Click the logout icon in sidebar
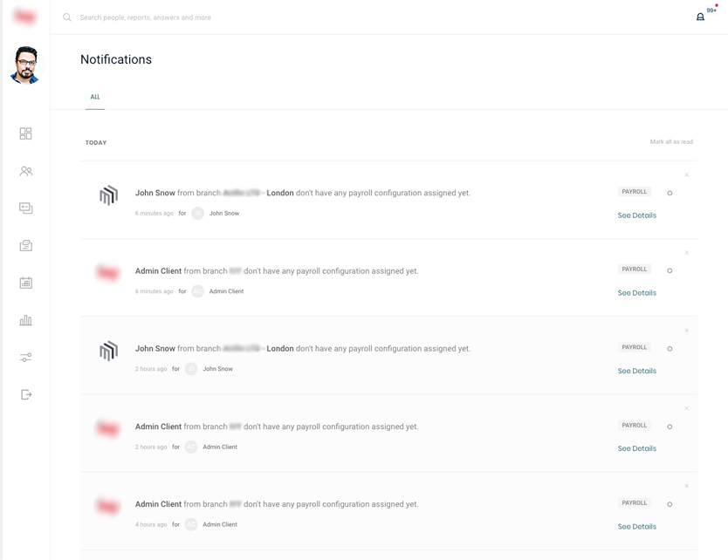728x560 pixels. point(25,394)
